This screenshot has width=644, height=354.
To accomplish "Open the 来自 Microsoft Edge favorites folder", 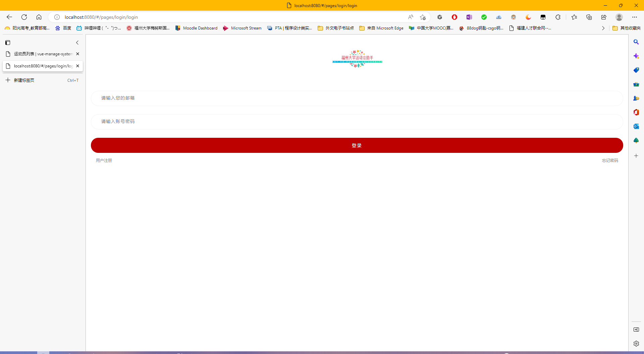I will (x=381, y=28).
